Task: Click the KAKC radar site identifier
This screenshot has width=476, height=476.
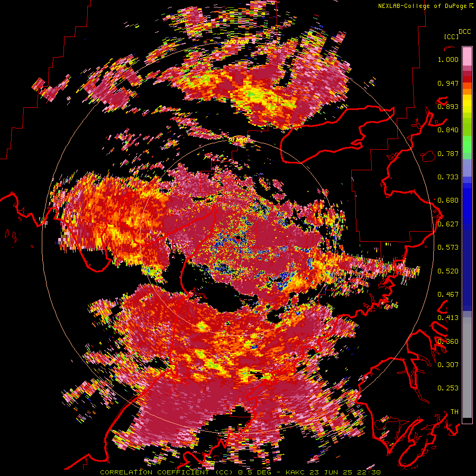Action: (x=295, y=472)
